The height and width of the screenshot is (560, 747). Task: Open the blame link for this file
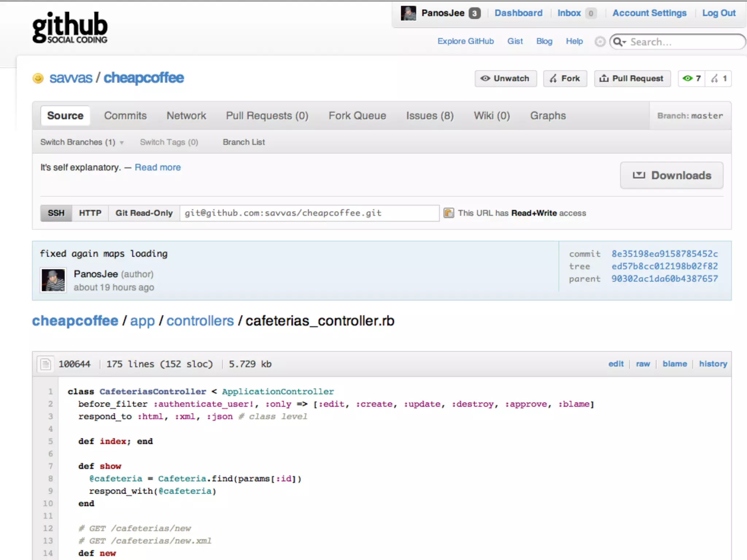click(x=674, y=364)
